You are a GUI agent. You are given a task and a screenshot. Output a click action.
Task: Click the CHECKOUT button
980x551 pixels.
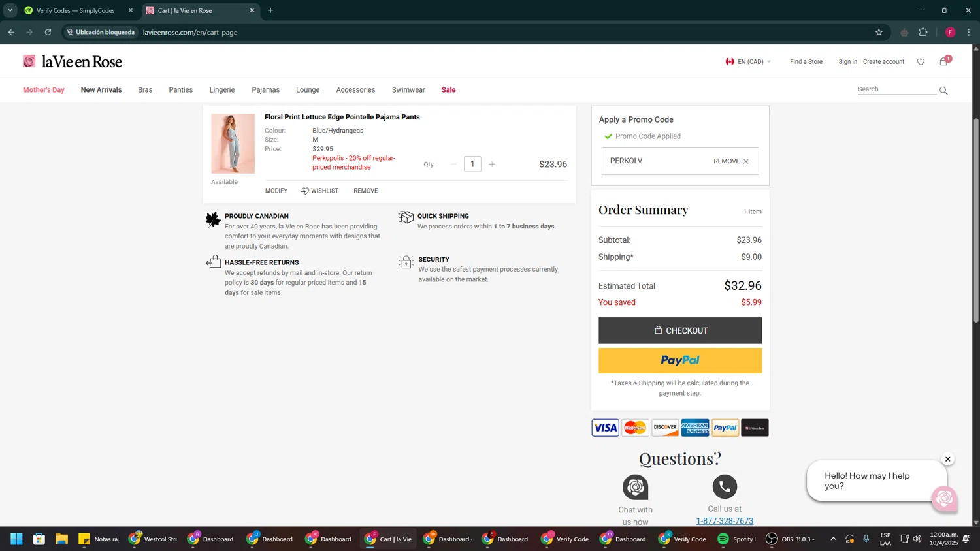680,331
